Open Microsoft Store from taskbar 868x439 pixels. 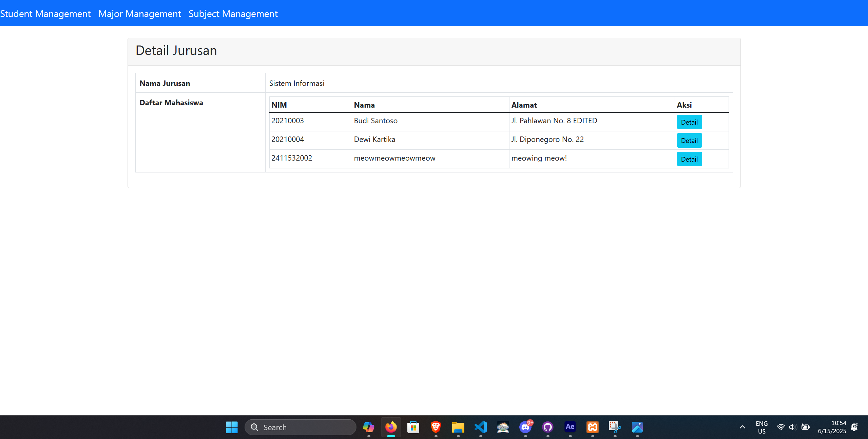coord(413,427)
